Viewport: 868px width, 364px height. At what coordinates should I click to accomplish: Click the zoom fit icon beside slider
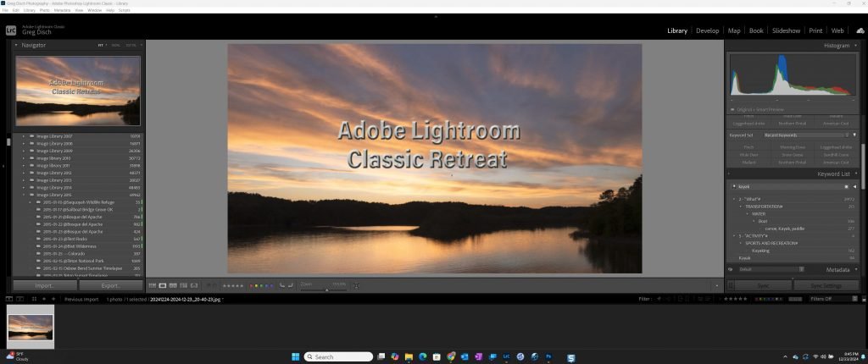point(356,285)
